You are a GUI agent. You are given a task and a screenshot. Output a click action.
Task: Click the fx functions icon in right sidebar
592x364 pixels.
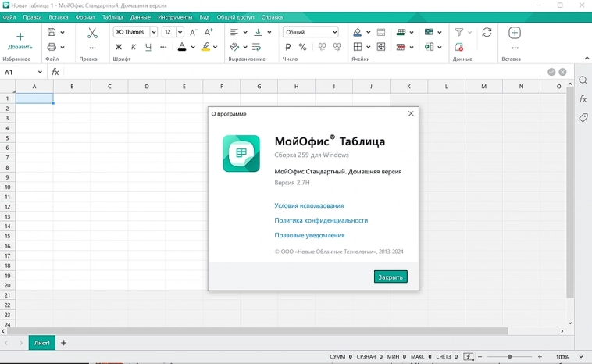click(x=583, y=99)
